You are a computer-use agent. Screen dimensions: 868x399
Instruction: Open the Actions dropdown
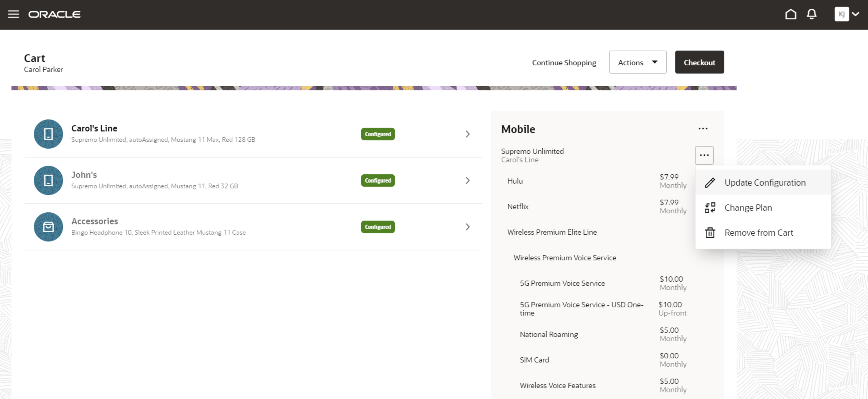[x=637, y=62]
